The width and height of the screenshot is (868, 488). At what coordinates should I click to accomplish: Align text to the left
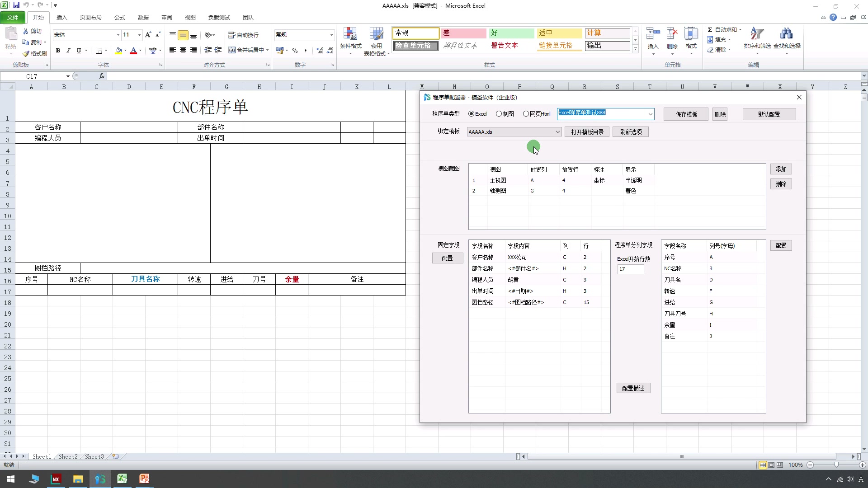173,50
